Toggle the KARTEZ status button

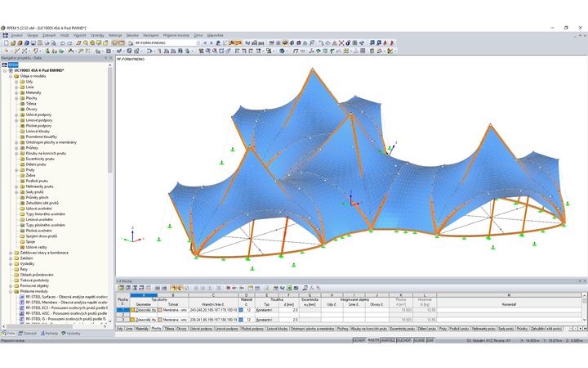388,340
